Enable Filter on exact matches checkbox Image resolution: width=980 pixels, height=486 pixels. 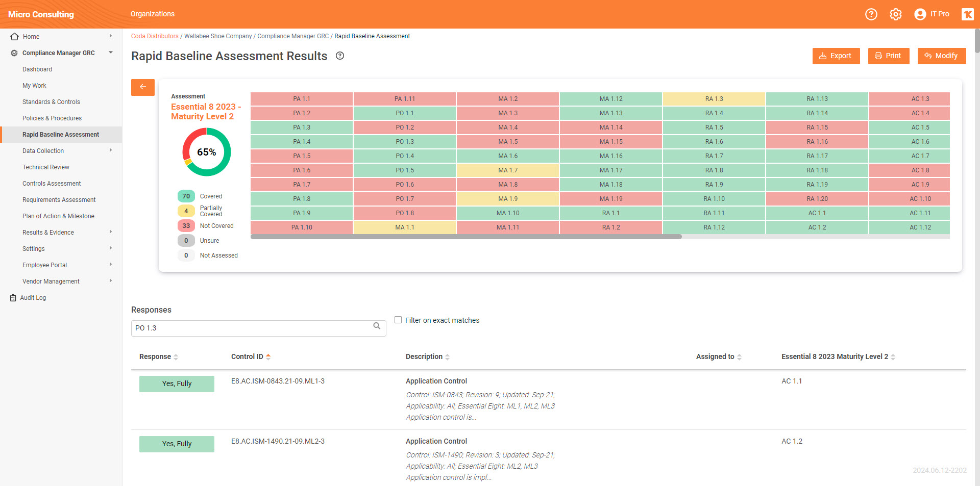click(398, 320)
